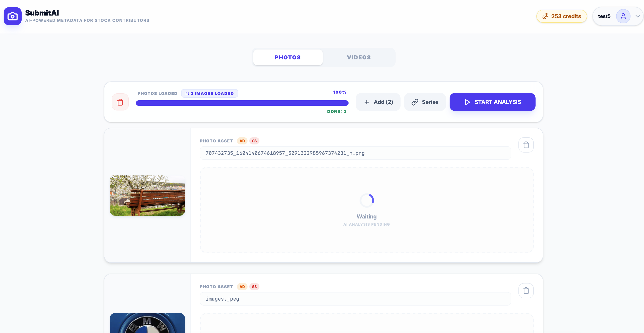Image resolution: width=644 pixels, height=333 pixels.
Task: Open the wooden bench thumbnail
Action: click(x=147, y=195)
